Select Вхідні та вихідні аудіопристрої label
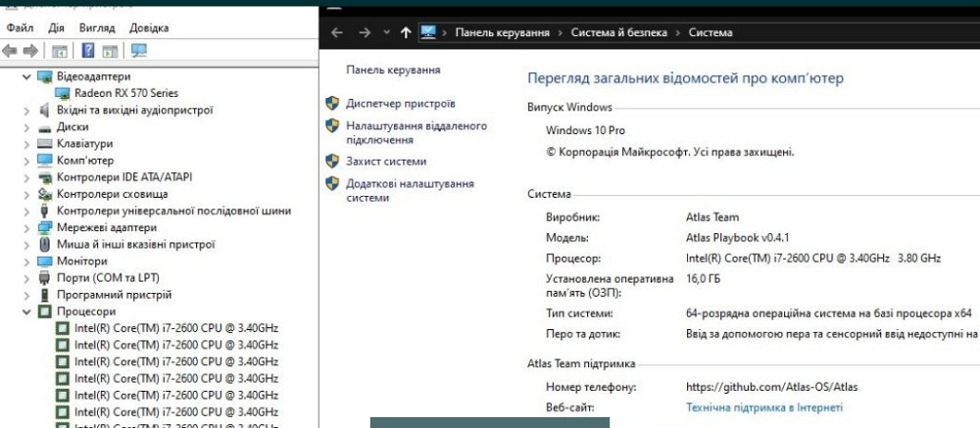Viewport: 980px width, 428px height. click(135, 110)
